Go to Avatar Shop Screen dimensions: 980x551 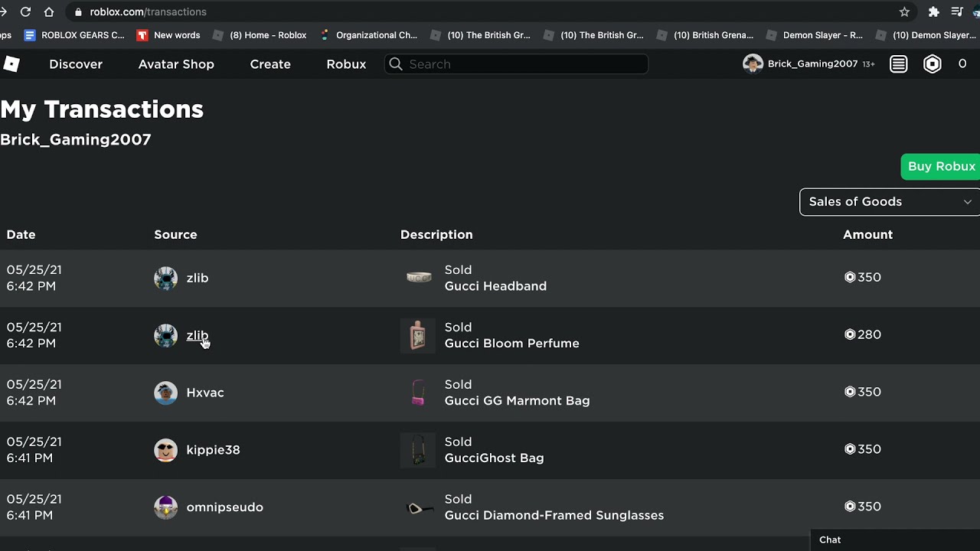point(176,64)
